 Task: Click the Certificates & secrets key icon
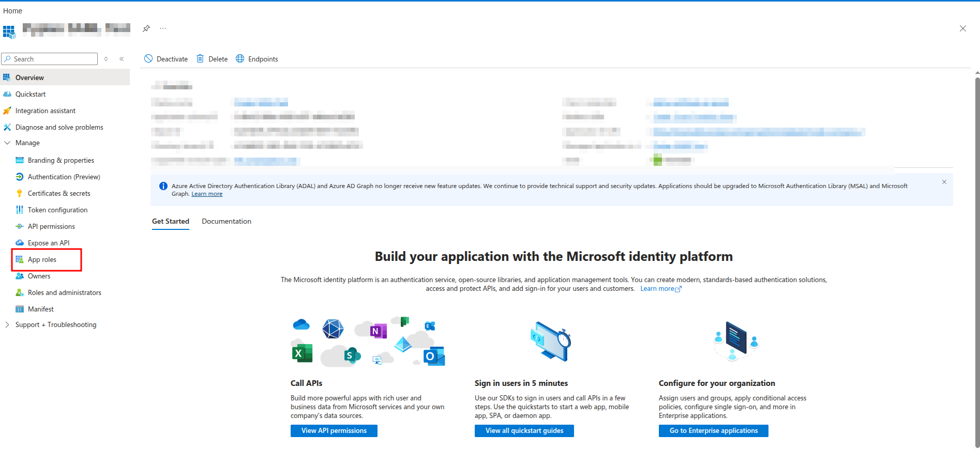pyautogui.click(x=20, y=193)
